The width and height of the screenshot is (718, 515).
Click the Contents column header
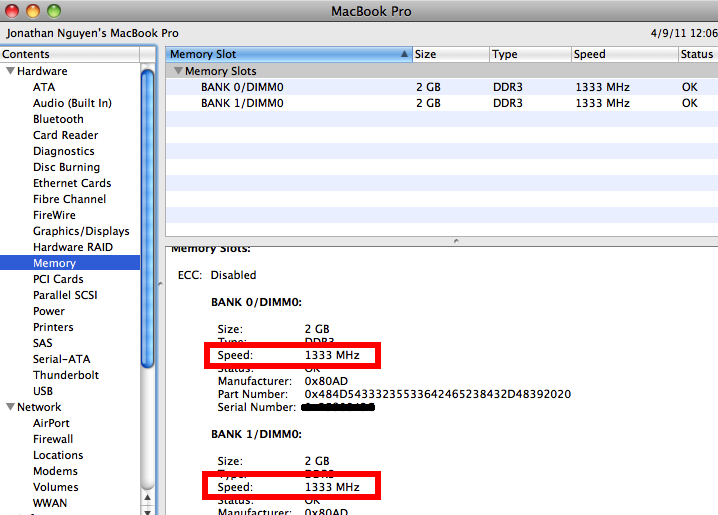point(70,54)
